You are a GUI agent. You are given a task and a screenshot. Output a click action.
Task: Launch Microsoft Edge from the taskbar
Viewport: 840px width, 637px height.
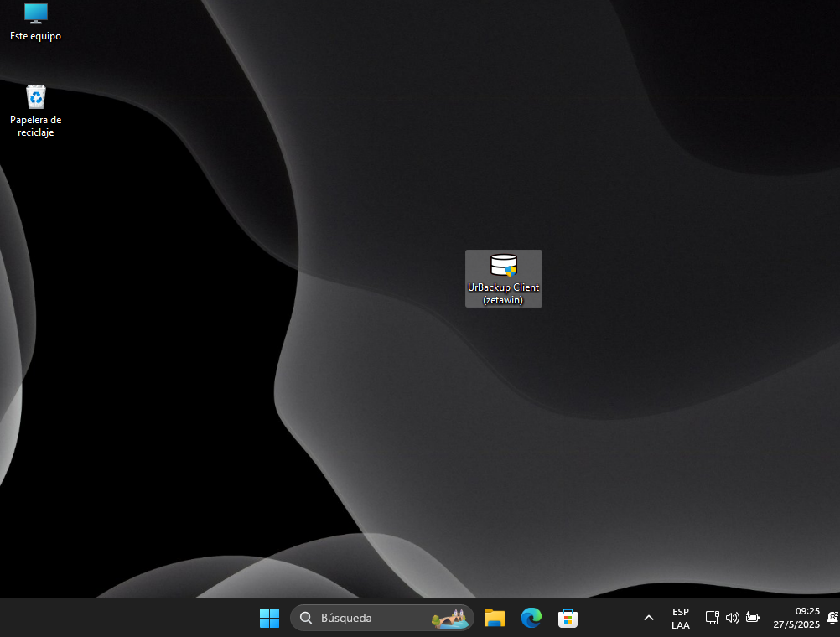531,618
